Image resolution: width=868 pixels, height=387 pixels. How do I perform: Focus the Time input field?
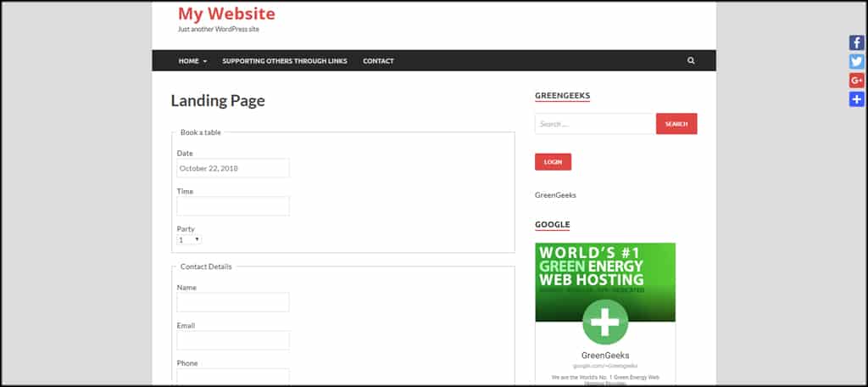tap(233, 205)
